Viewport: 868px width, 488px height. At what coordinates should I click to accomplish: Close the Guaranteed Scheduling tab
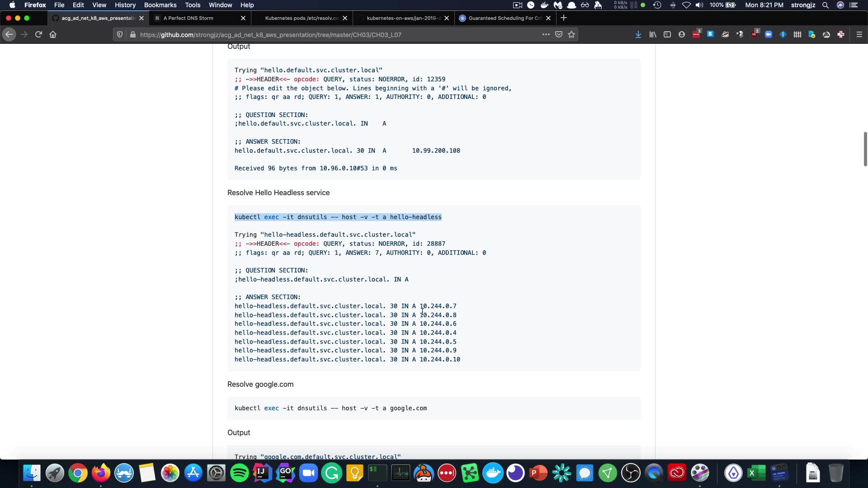pyautogui.click(x=548, y=18)
